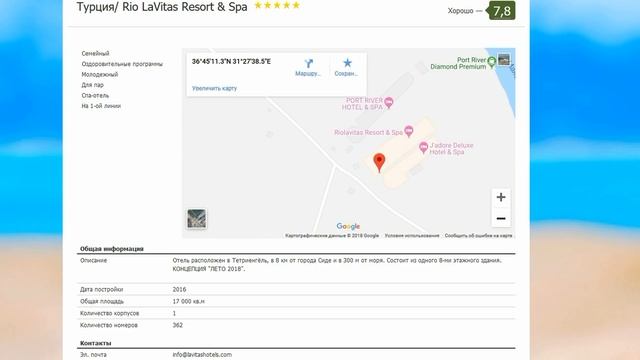Viewport: 640px width, 360px height.
Task: Select 'Для пар' hotel tag
Action: point(93,85)
